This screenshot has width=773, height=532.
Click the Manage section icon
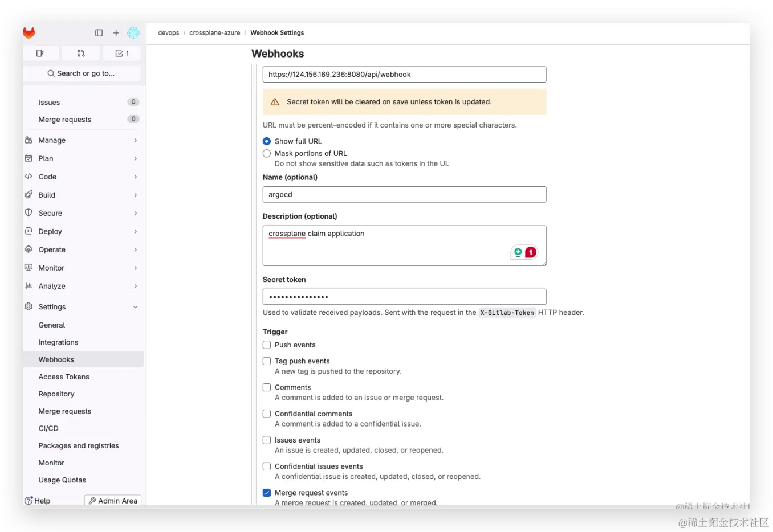(29, 140)
